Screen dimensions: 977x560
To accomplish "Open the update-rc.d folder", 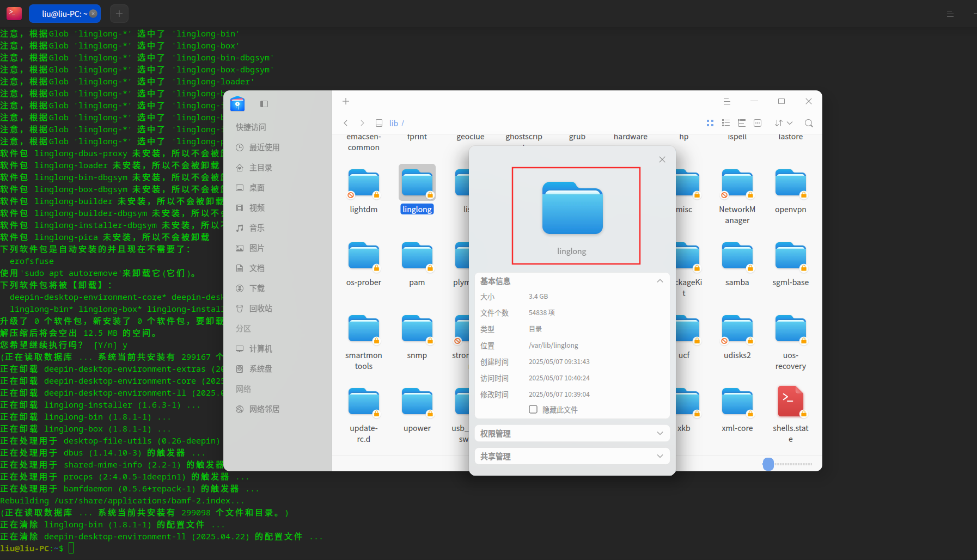I will [363, 403].
